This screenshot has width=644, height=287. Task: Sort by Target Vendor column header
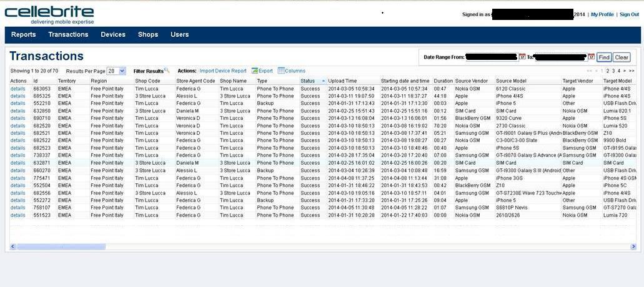click(578, 81)
